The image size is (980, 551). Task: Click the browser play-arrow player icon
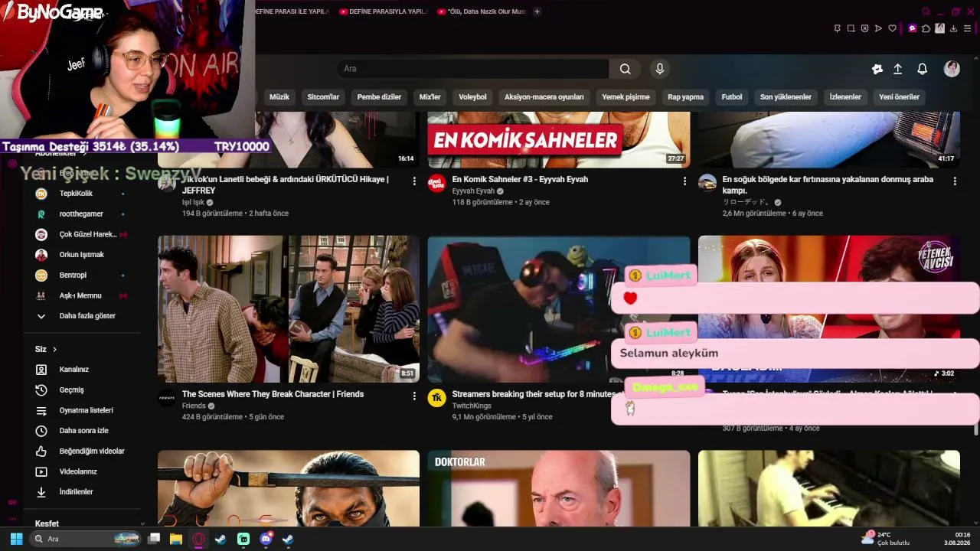click(879, 28)
